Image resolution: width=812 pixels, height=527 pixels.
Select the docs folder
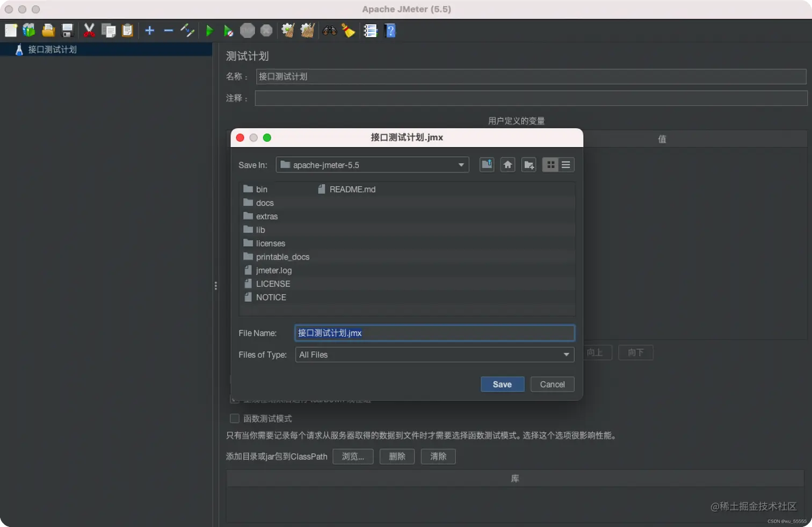(259, 203)
